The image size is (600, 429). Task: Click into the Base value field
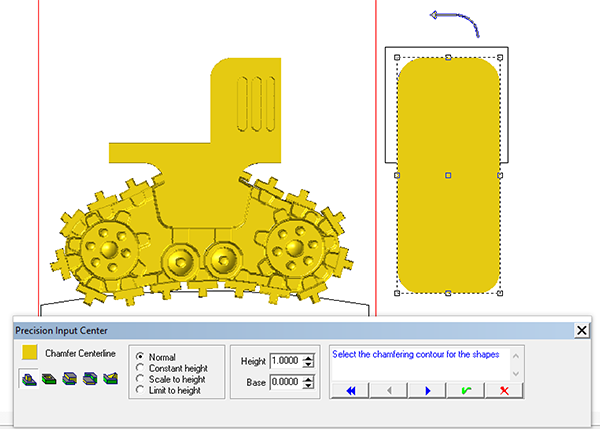(286, 382)
